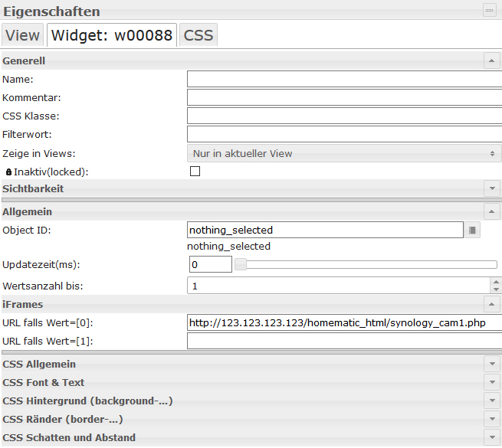Click the Zeige in Views label

(39, 154)
